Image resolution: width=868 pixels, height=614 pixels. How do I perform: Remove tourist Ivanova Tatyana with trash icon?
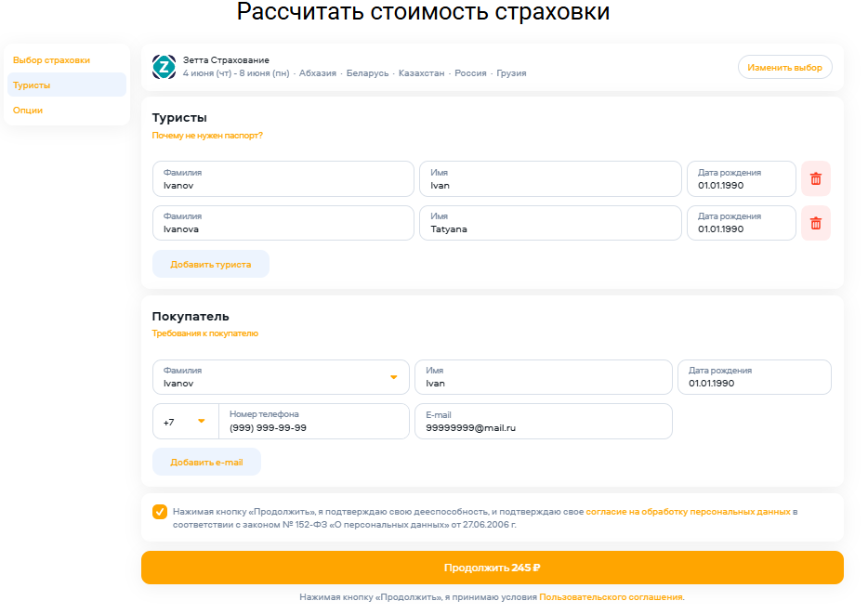(815, 223)
